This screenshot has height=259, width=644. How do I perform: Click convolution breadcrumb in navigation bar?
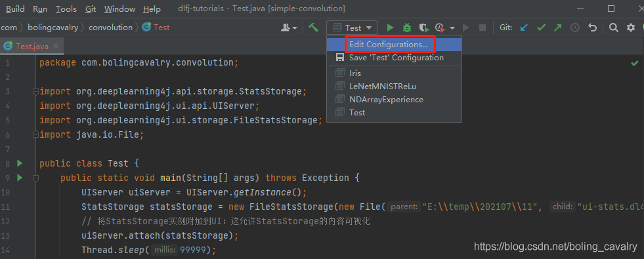tap(110, 28)
